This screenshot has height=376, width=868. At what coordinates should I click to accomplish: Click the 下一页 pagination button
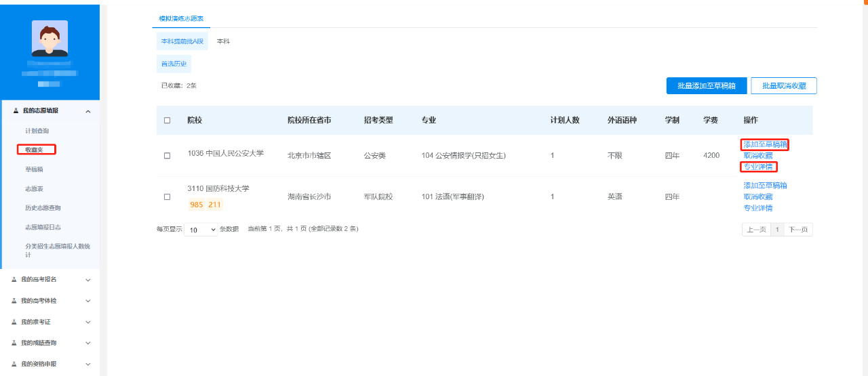click(x=799, y=230)
